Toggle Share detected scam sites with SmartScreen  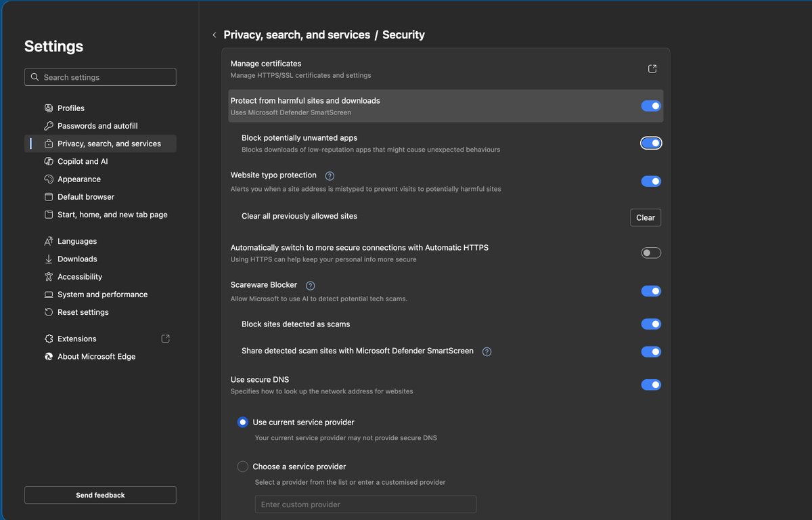tap(651, 351)
